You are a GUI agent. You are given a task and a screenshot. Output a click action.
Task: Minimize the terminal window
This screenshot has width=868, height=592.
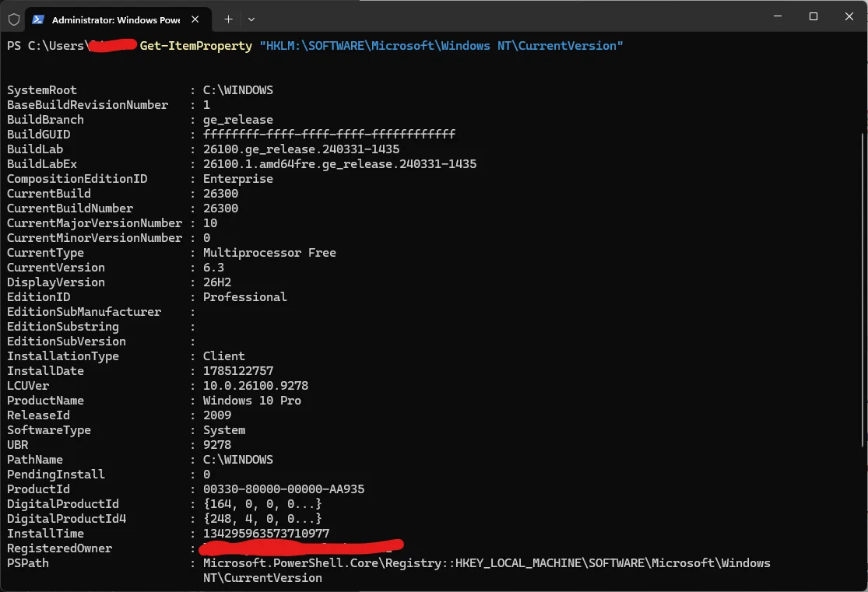[777, 16]
